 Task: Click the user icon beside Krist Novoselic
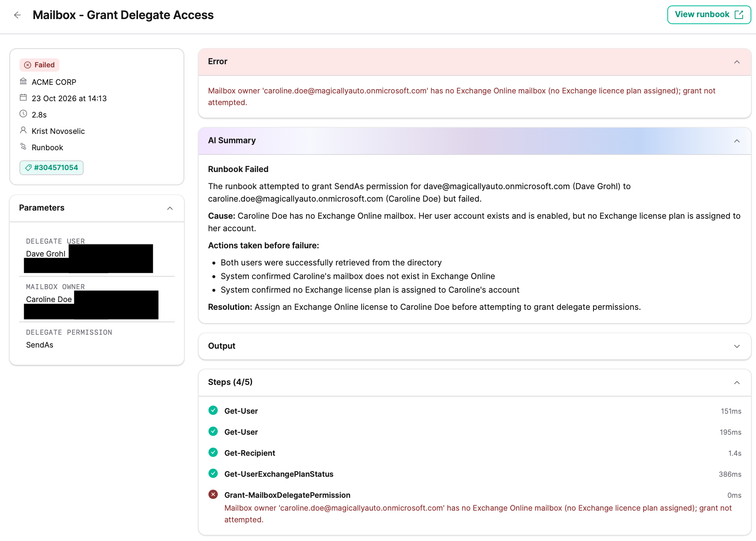point(23,130)
